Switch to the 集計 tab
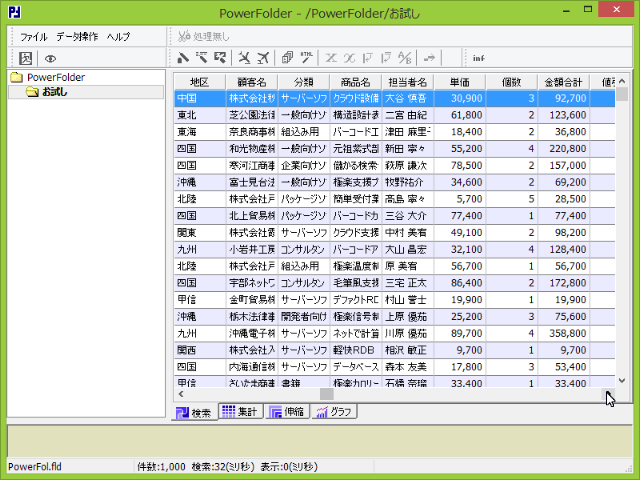This screenshot has height=480, width=640. pos(240,411)
